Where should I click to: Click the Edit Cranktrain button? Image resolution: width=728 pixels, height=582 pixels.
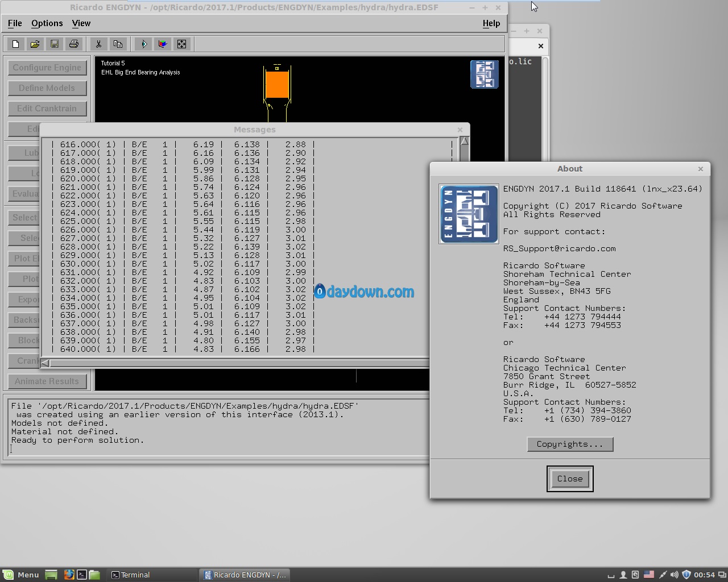(47, 109)
